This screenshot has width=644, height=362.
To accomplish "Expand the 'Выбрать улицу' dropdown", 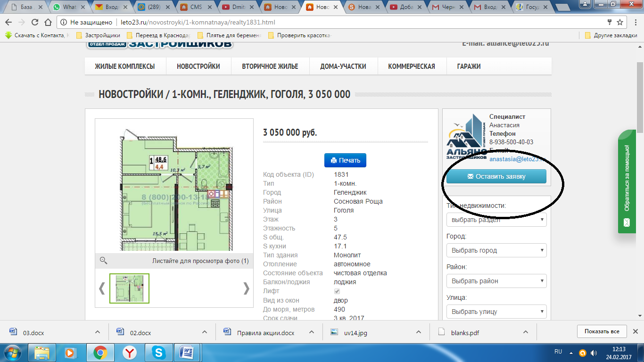I will [496, 312].
